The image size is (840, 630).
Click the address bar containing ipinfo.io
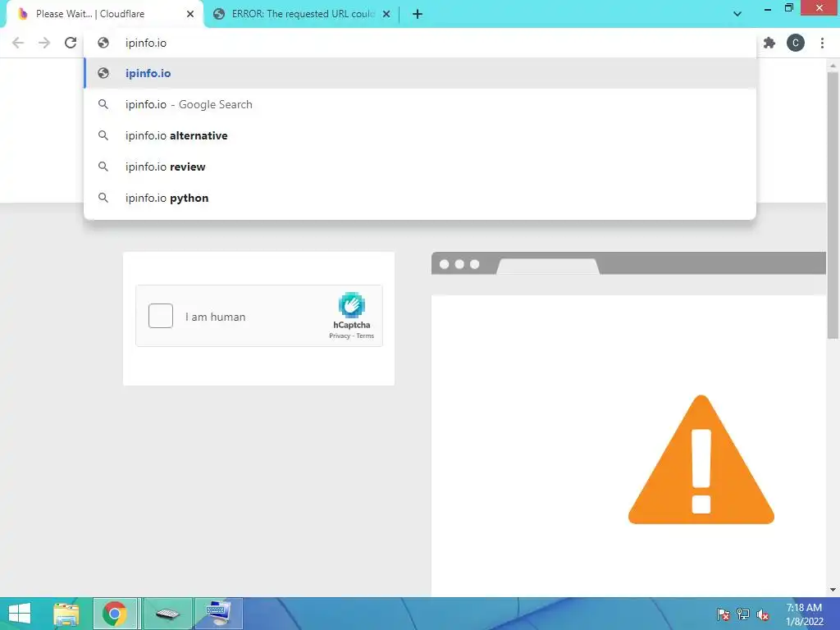click(421, 43)
